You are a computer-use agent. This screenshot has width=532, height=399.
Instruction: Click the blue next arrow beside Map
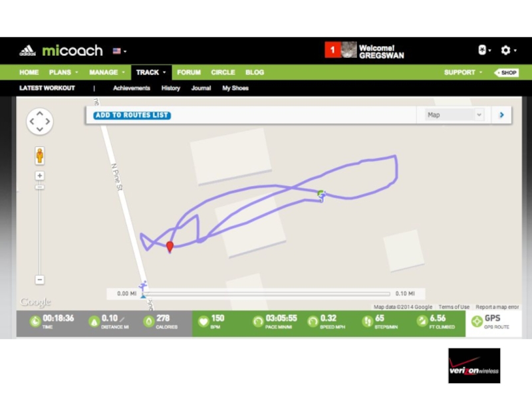click(x=501, y=115)
